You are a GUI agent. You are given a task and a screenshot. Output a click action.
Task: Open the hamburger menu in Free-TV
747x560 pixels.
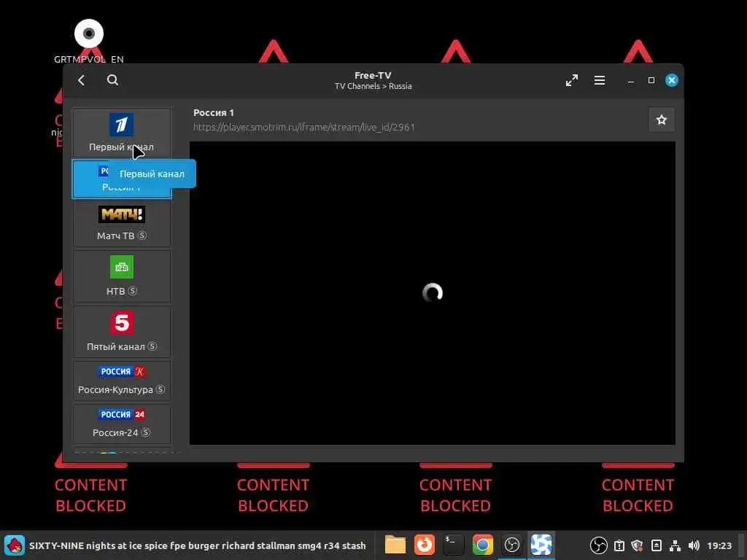click(600, 80)
